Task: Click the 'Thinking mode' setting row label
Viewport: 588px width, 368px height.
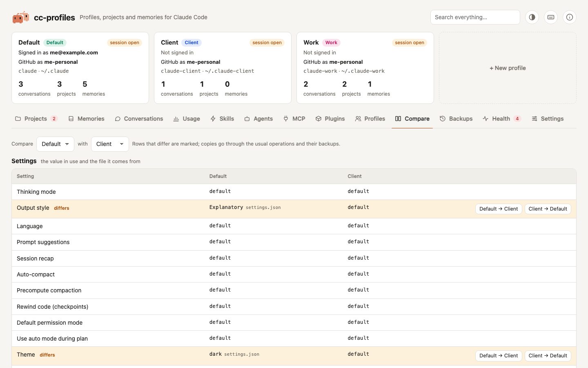Action: pyautogui.click(x=36, y=192)
